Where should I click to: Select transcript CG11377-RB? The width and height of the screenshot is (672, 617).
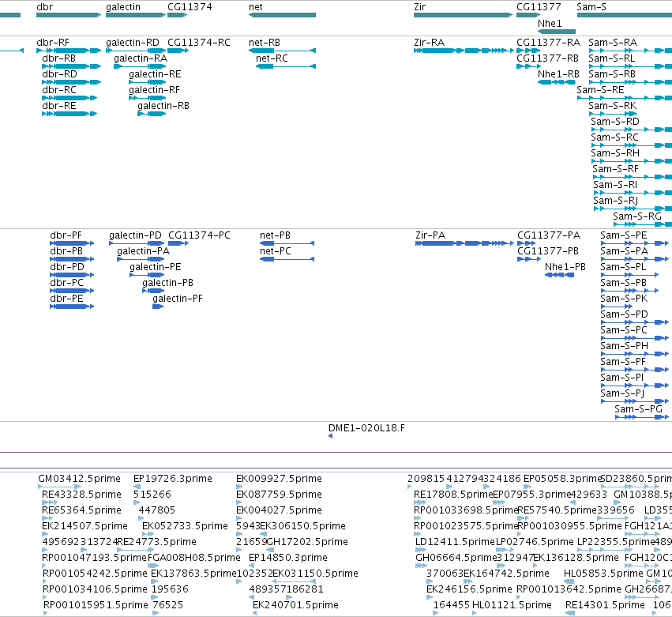click(x=528, y=66)
